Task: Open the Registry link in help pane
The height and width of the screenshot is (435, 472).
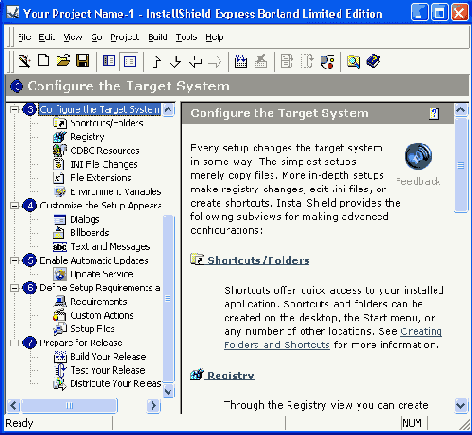Action: pyautogui.click(x=231, y=375)
